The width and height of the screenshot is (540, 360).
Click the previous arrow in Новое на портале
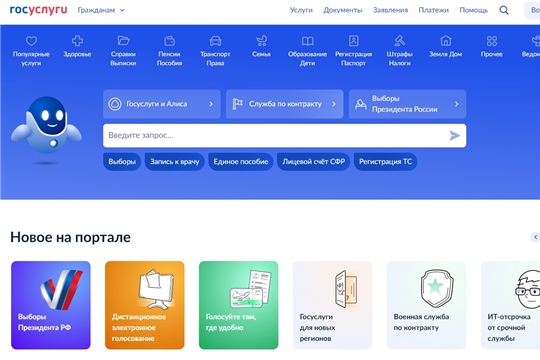coord(535,237)
